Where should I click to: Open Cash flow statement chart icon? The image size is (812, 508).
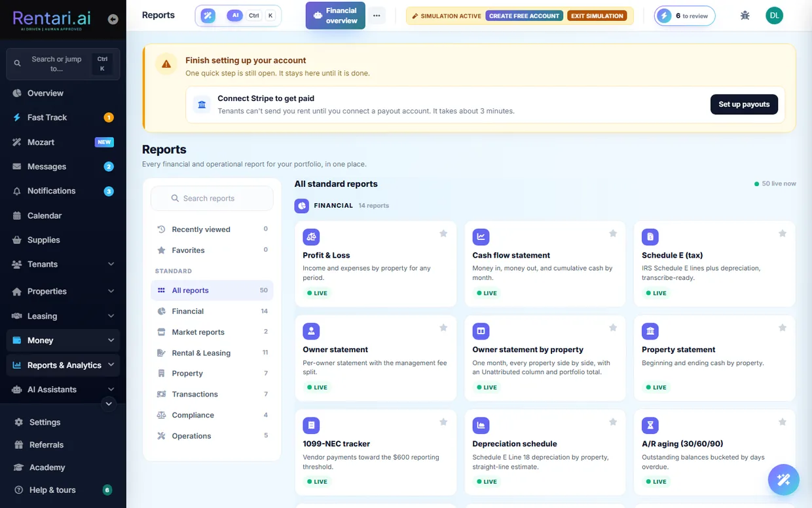pyautogui.click(x=481, y=237)
